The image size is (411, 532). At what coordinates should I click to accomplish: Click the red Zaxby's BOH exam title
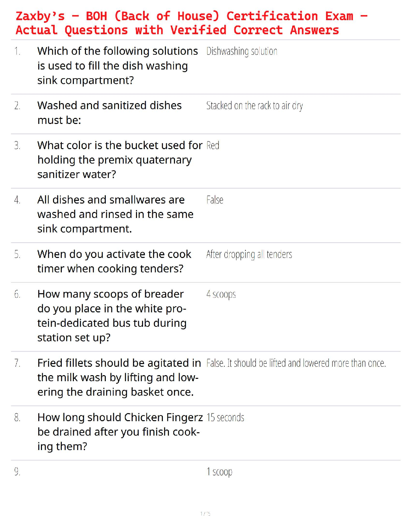pyautogui.click(x=191, y=23)
